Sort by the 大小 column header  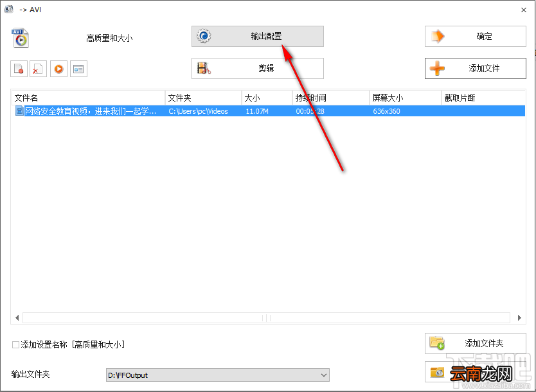[267, 98]
